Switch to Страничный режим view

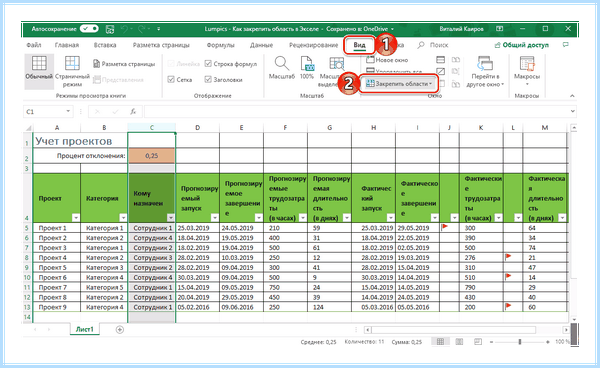point(72,72)
